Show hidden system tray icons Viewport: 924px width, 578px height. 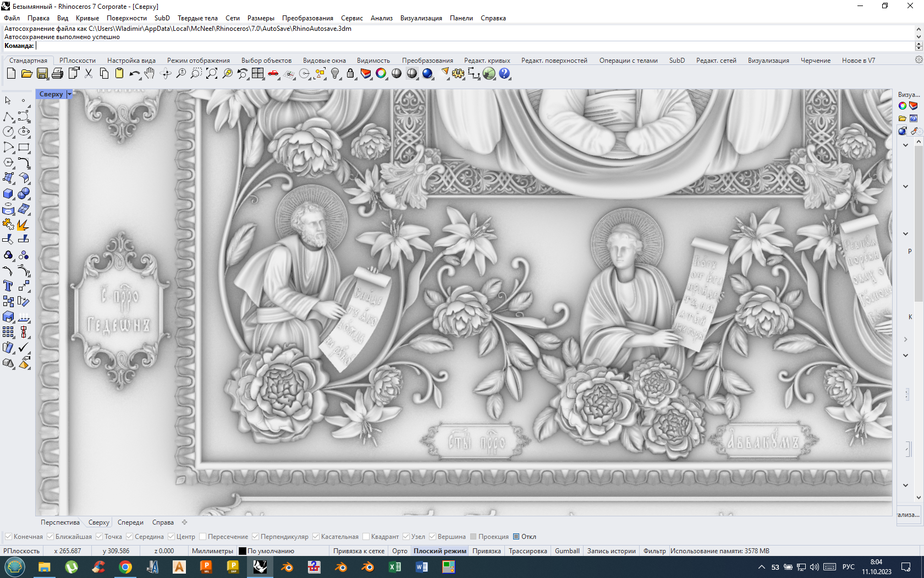point(762,567)
